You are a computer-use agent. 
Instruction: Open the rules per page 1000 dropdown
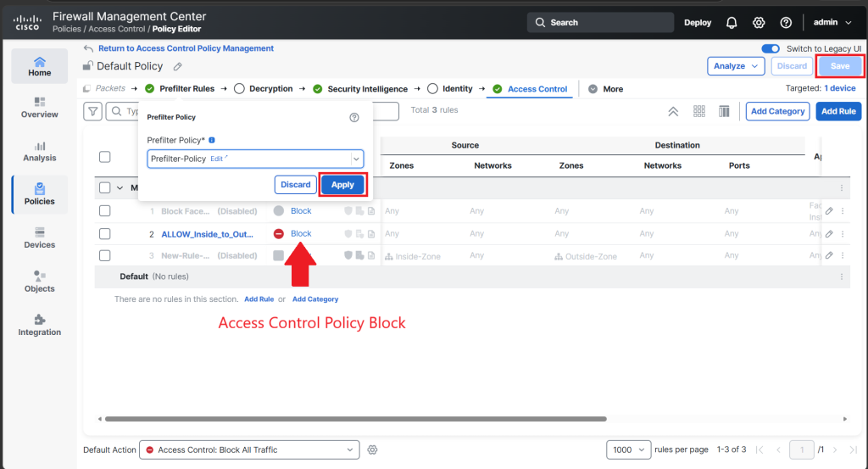(x=628, y=449)
